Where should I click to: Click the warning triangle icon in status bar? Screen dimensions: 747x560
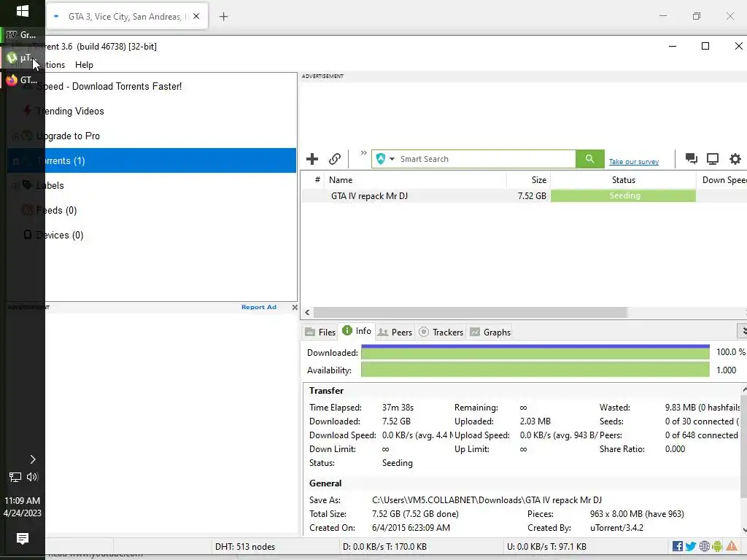pos(731,546)
